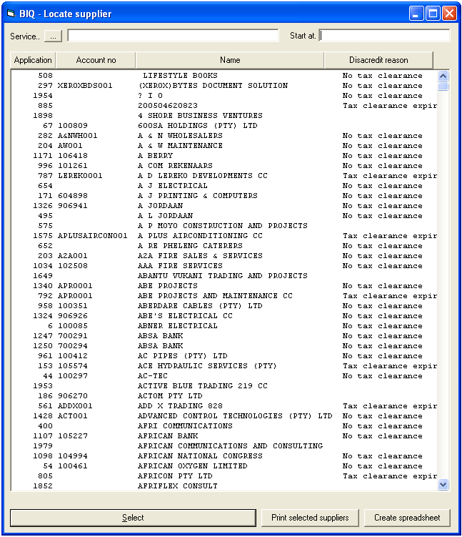Choose the AFRICAN OXYGEN LIMITED row
This screenshot has width=462, height=537.
pos(224,466)
